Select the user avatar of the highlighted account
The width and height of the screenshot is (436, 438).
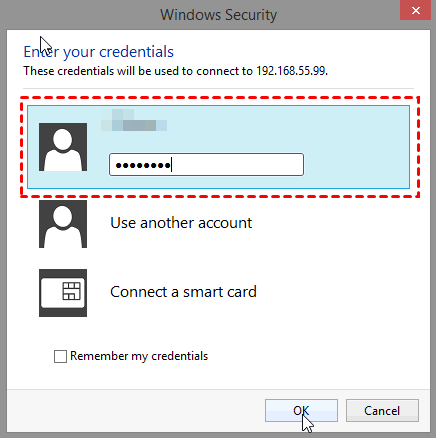coord(63,147)
